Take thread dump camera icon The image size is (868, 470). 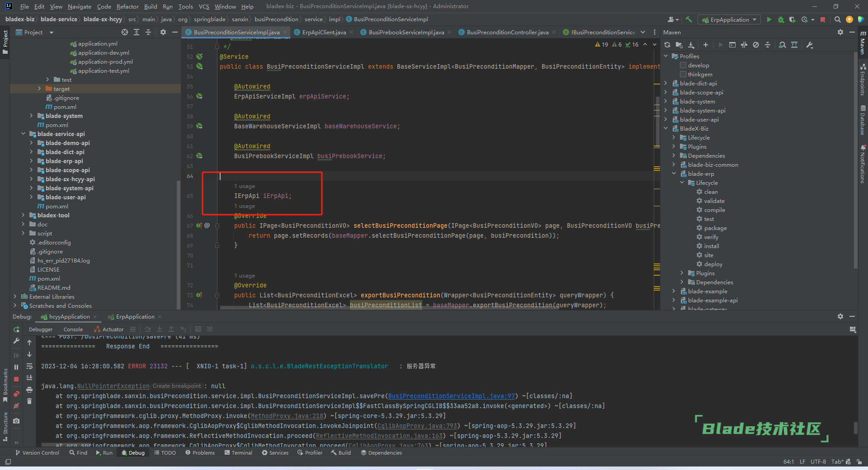pyautogui.click(x=16, y=421)
